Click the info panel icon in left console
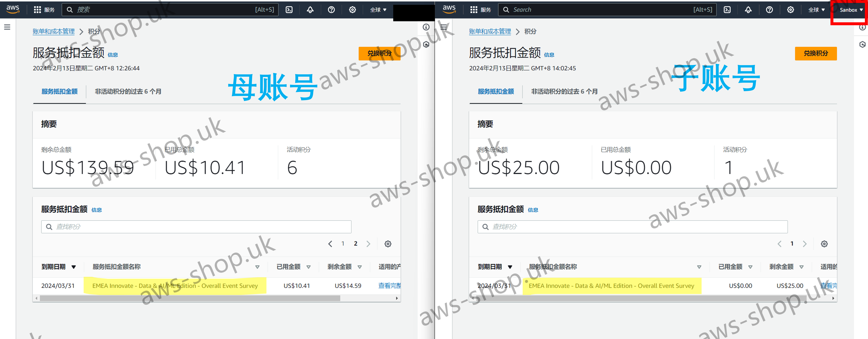 tap(426, 27)
